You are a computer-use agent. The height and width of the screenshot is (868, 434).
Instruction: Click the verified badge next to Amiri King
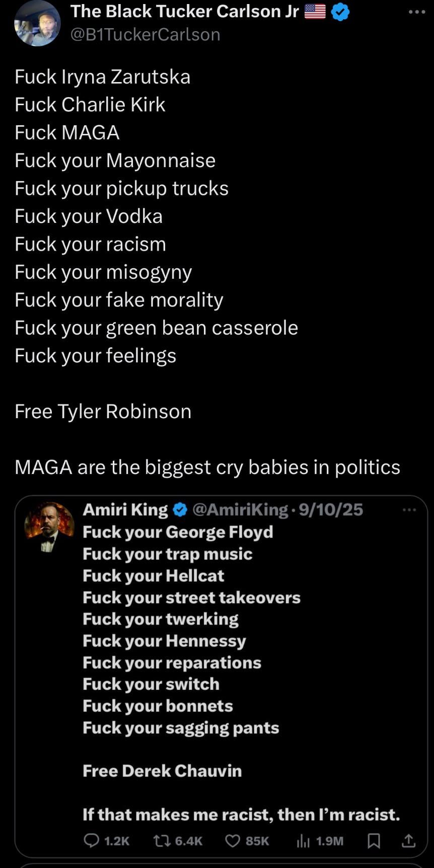pos(180,510)
